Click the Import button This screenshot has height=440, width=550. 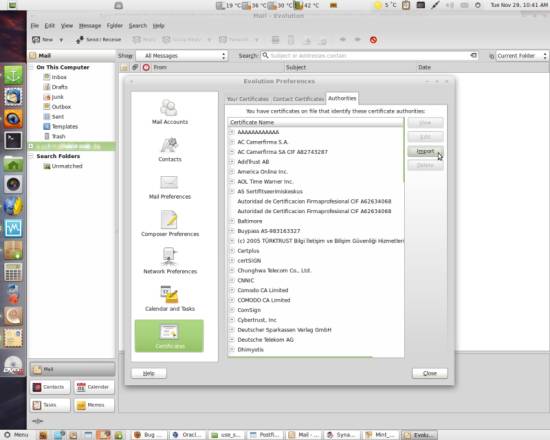(425, 151)
